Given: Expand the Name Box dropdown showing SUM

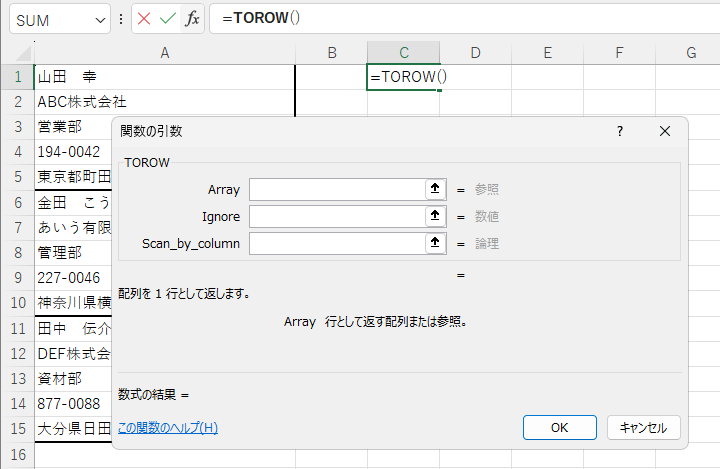Looking at the screenshot, I should coord(100,20).
